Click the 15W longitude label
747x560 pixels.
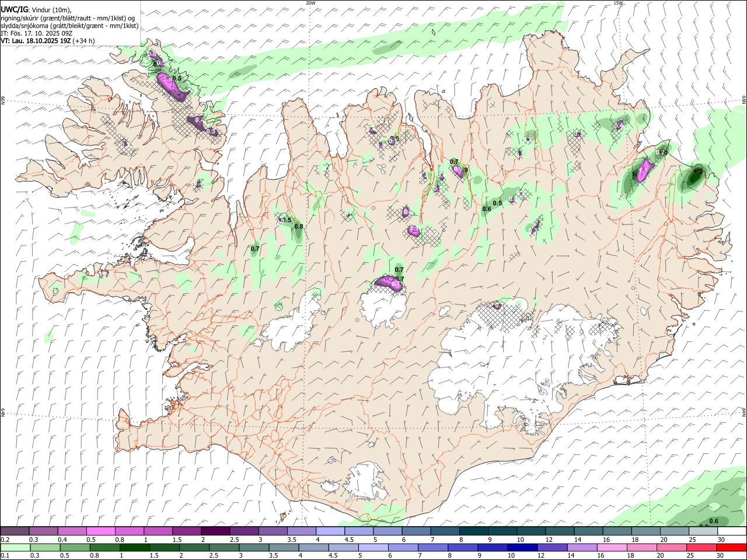click(x=618, y=3)
